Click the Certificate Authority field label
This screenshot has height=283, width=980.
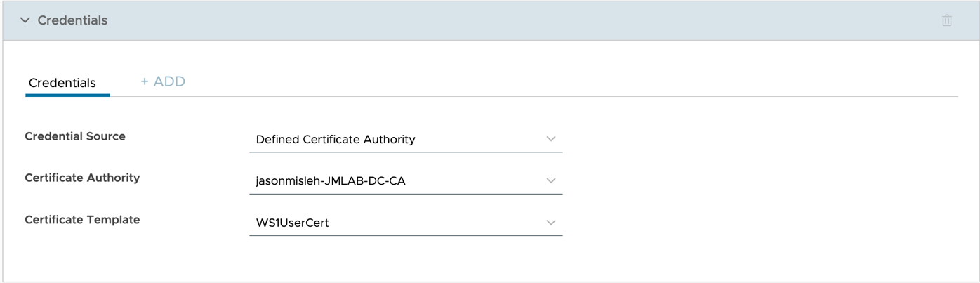[x=82, y=178]
